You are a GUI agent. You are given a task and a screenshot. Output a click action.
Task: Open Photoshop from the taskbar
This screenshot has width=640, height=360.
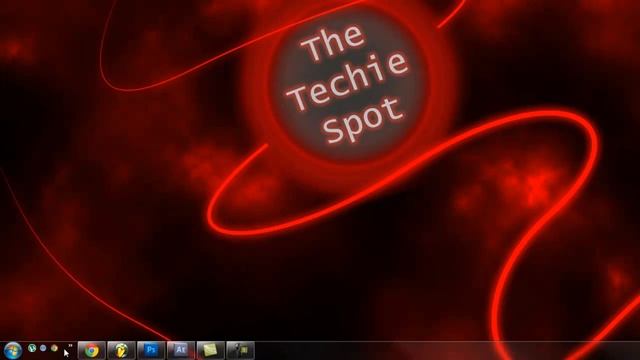(x=151, y=351)
